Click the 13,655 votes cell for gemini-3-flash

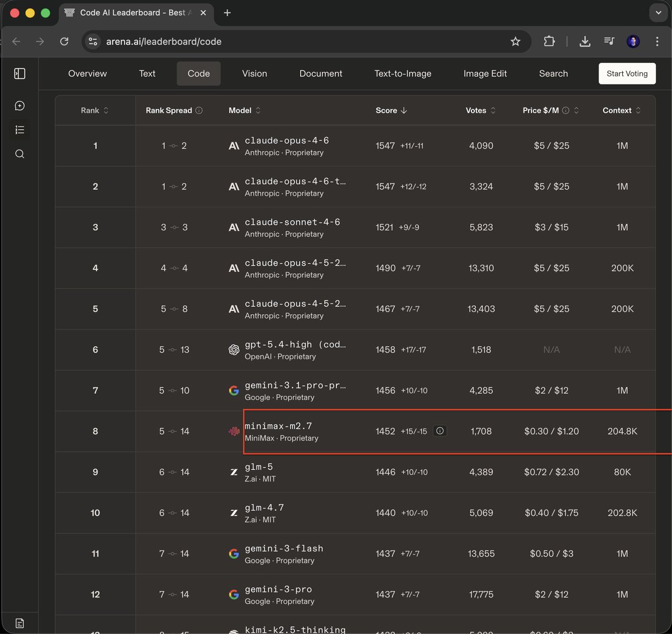coord(481,554)
